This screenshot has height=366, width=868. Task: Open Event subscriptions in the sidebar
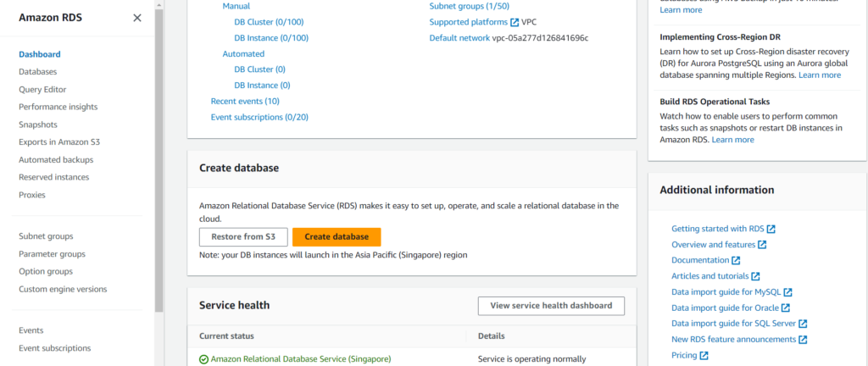[x=55, y=348]
